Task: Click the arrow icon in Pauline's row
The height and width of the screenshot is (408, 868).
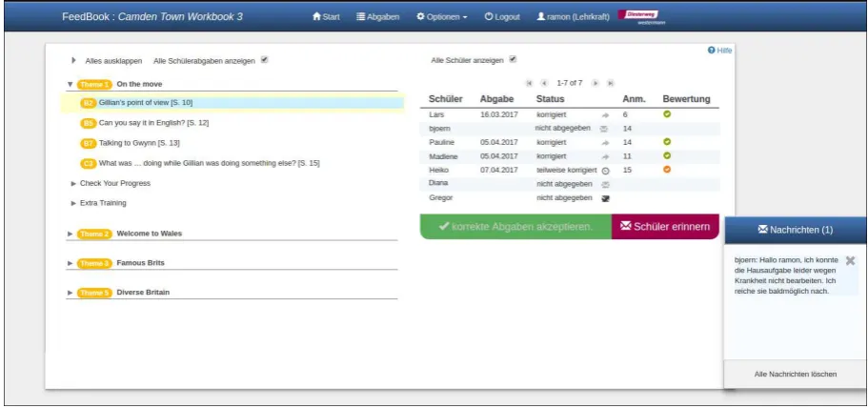Action: tap(605, 143)
